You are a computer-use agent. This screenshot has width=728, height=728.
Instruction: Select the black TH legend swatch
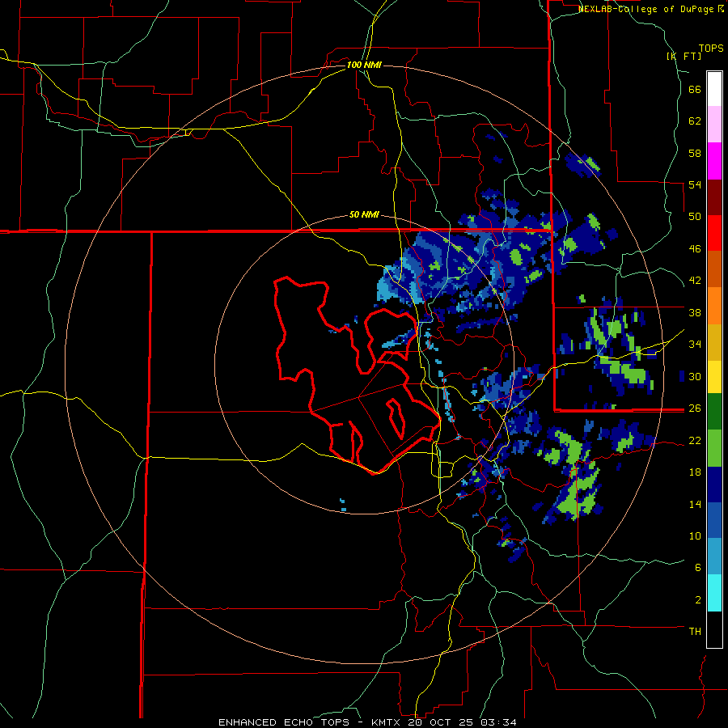click(x=714, y=629)
